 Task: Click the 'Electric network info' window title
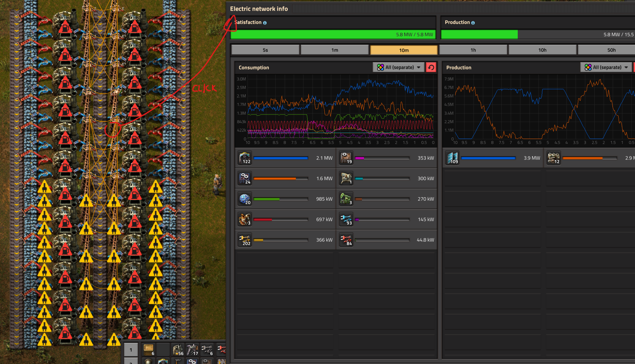(259, 9)
